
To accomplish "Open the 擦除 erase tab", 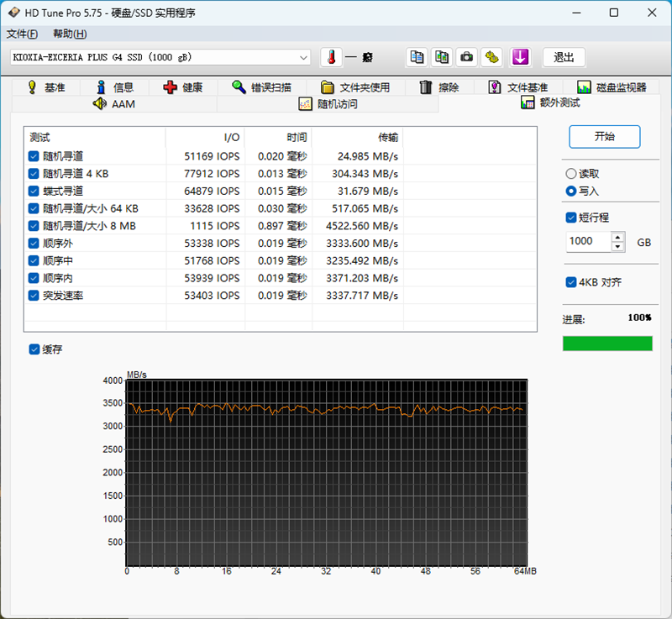I will click(439, 87).
